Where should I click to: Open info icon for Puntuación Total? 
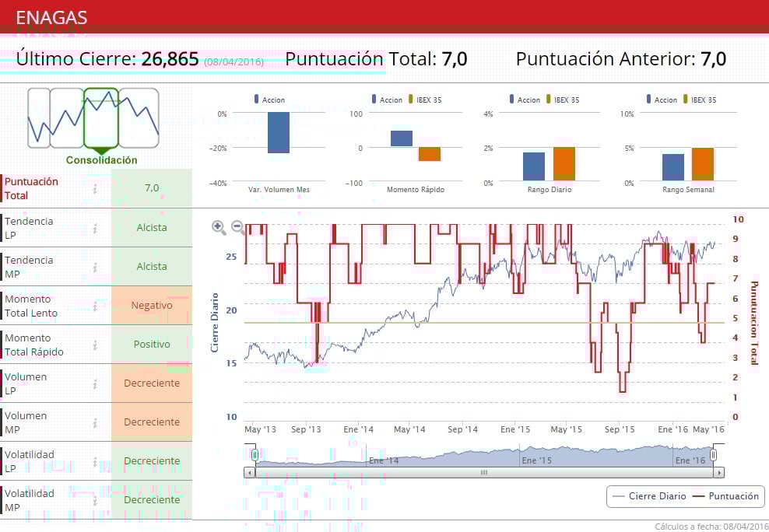pyautogui.click(x=95, y=188)
